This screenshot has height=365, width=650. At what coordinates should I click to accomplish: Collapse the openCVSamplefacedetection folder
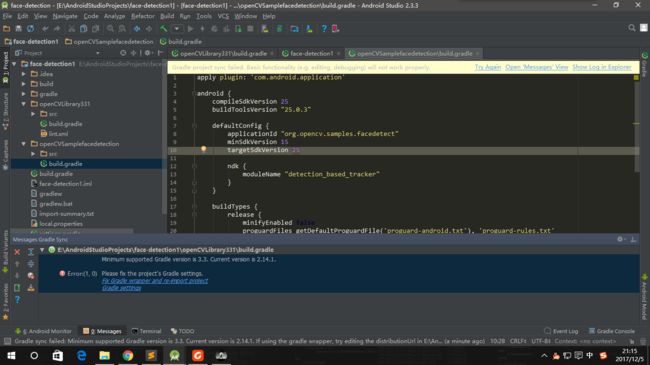click(24, 144)
